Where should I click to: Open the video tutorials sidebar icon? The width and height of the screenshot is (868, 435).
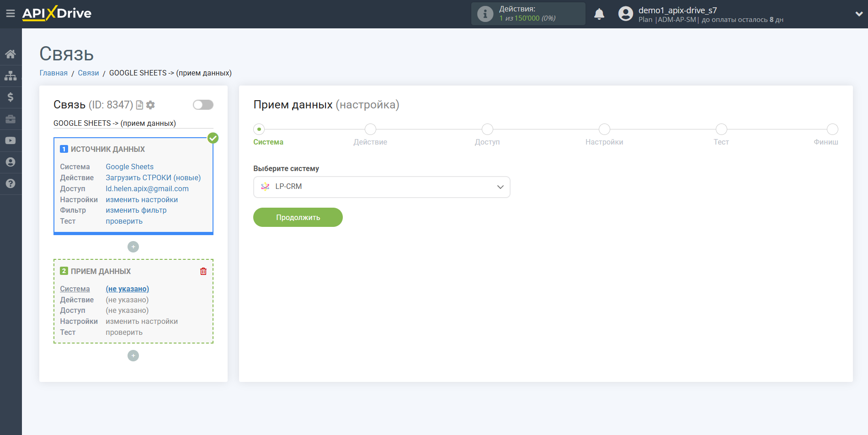click(x=11, y=140)
